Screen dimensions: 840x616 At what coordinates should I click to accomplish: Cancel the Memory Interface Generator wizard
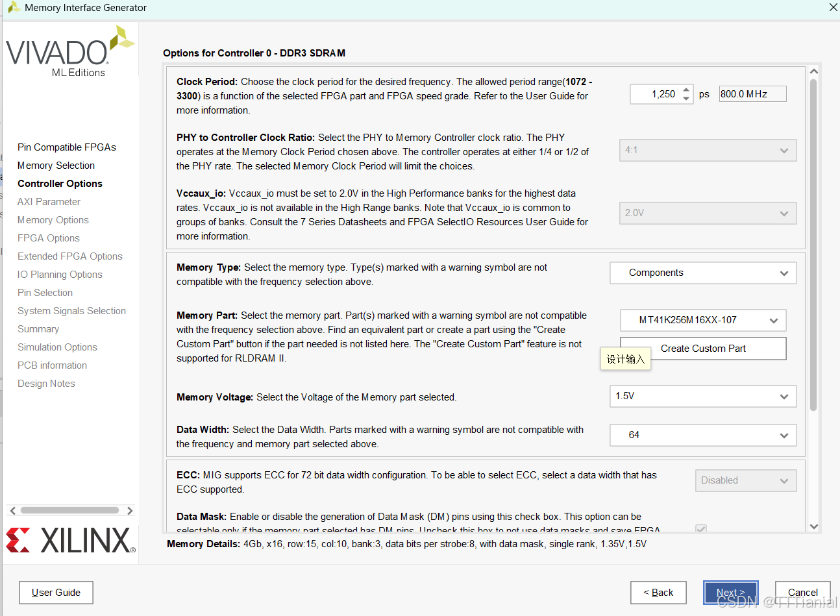pyautogui.click(x=803, y=593)
